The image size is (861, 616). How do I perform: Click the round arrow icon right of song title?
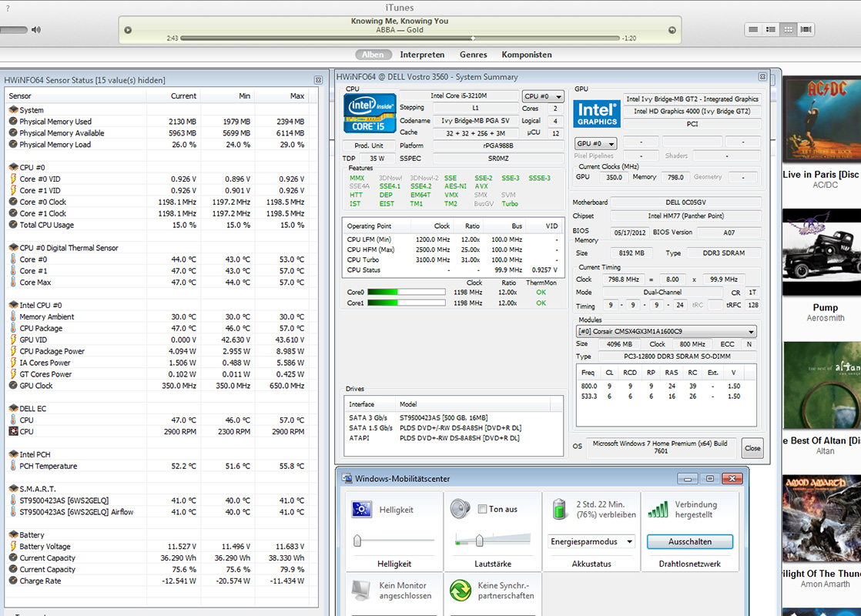click(672, 30)
